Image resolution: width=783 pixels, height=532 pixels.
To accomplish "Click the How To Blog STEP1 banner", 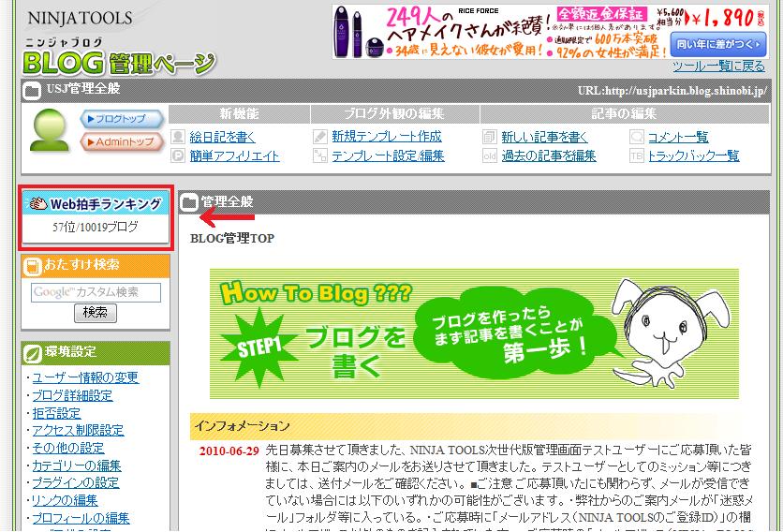I will tap(475, 333).
